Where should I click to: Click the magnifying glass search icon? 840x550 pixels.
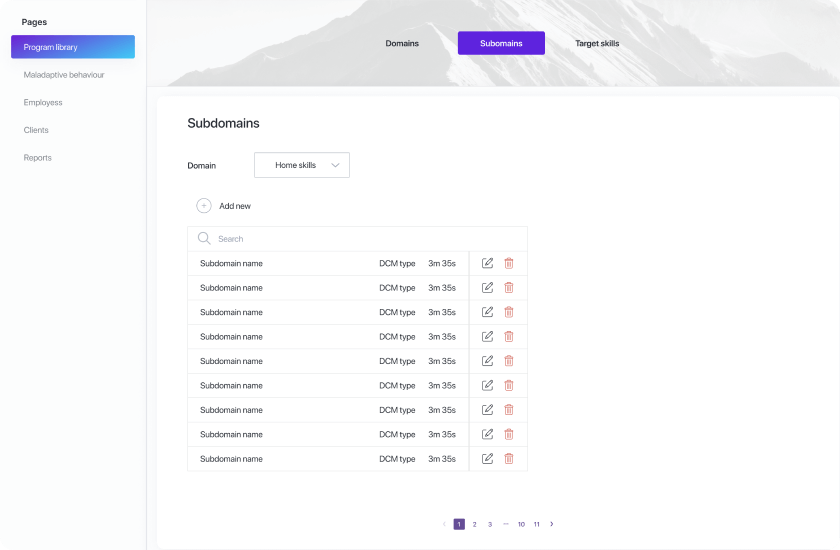point(204,239)
